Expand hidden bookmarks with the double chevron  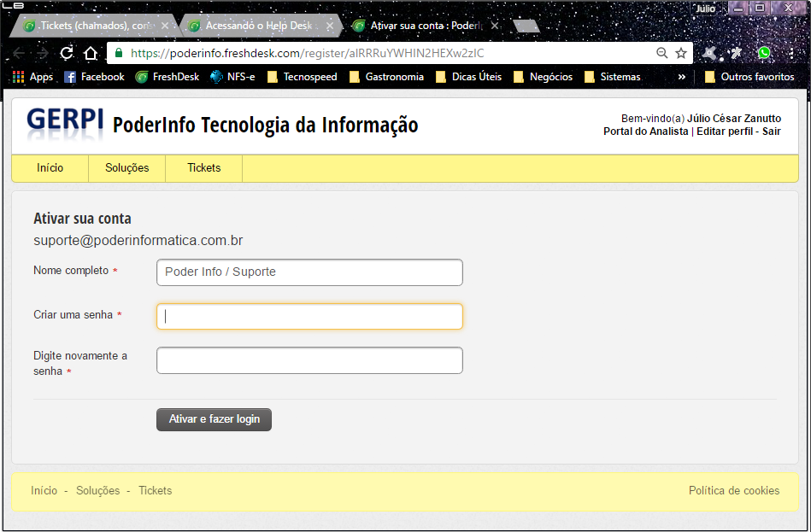(x=682, y=77)
